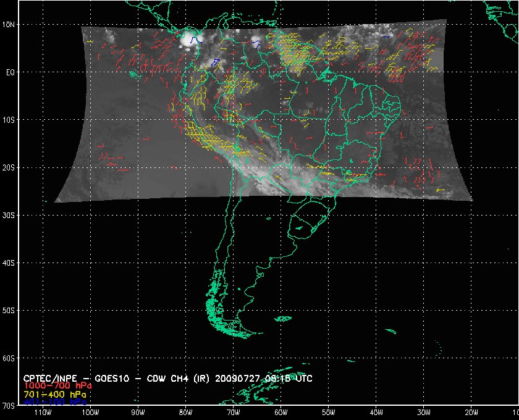Select the 100W longitude label
This screenshot has height=420, width=519.
click(90, 413)
